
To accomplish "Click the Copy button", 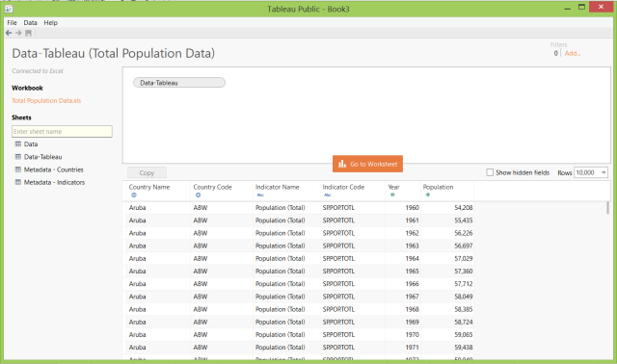I will click(x=147, y=172).
